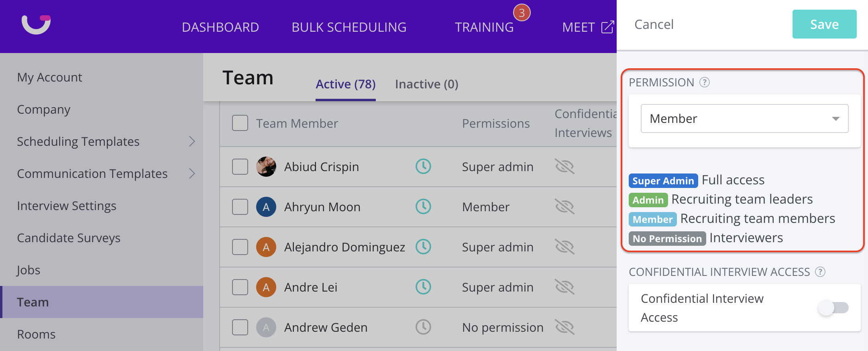Check the select-all Team Member checkbox
868x351 pixels.
[240, 123]
